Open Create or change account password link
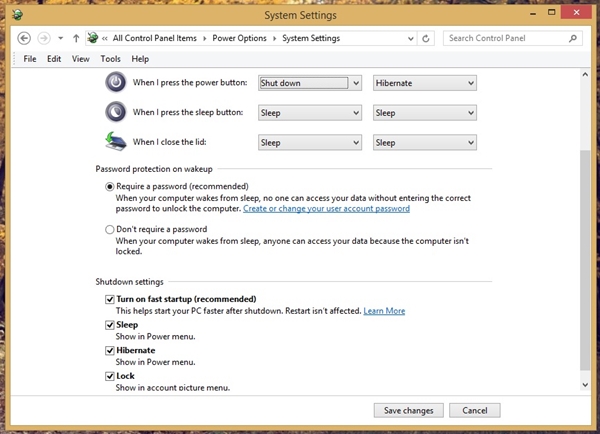Screen dimensions: 600x434 pyautogui.click(x=326, y=209)
